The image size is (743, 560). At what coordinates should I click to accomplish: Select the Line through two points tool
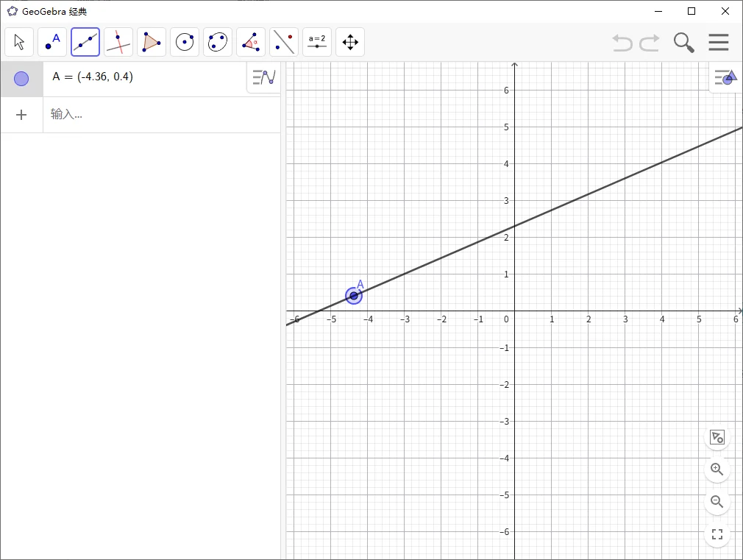[85, 42]
